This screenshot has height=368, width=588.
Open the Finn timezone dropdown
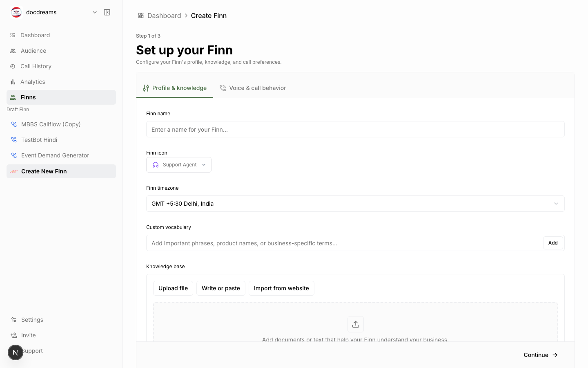point(355,204)
